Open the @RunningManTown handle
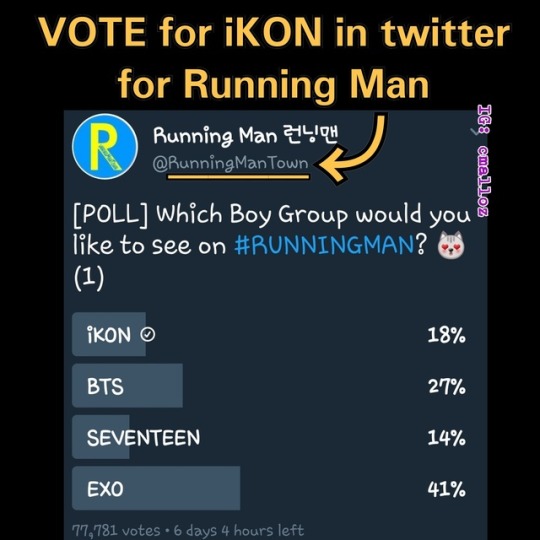This screenshot has width=540, height=540. [230, 163]
